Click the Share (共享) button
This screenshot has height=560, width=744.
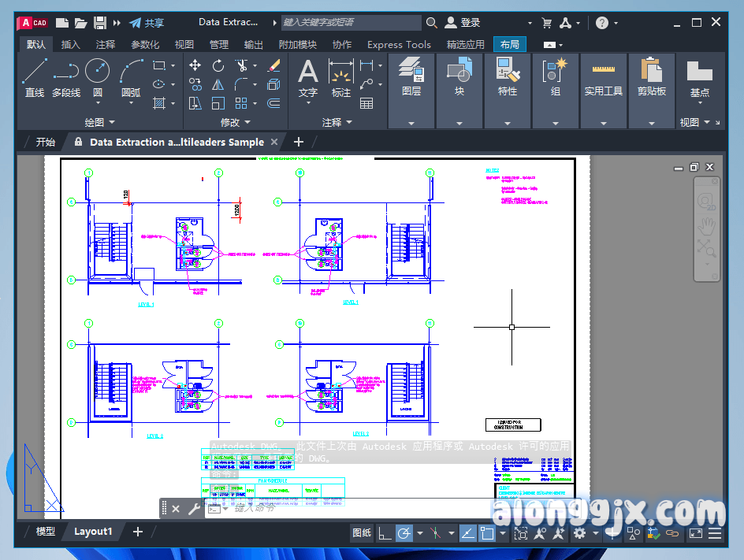pos(147,23)
